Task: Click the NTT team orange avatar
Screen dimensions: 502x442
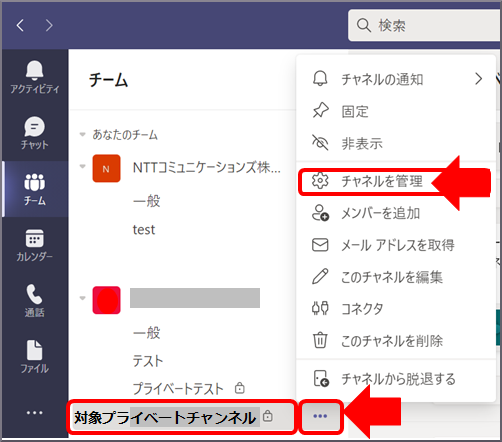Action: coord(106,168)
